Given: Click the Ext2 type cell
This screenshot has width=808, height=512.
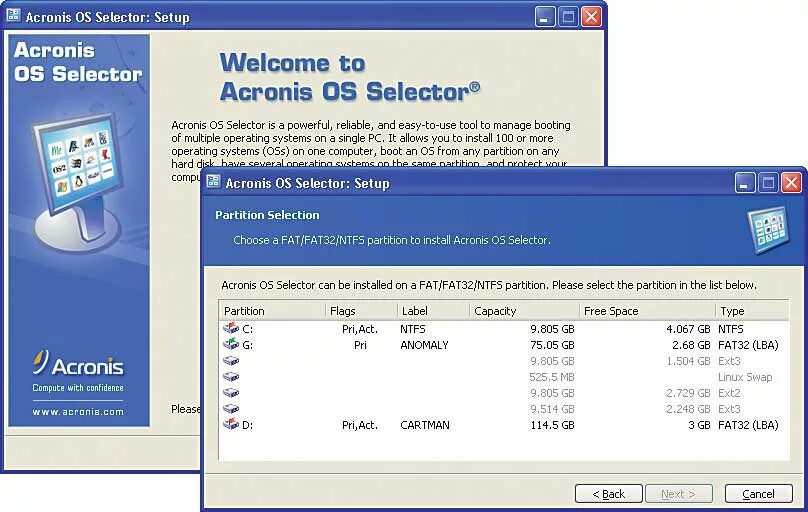Looking at the screenshot, I should pyautogui.click(x=729, y=393).
